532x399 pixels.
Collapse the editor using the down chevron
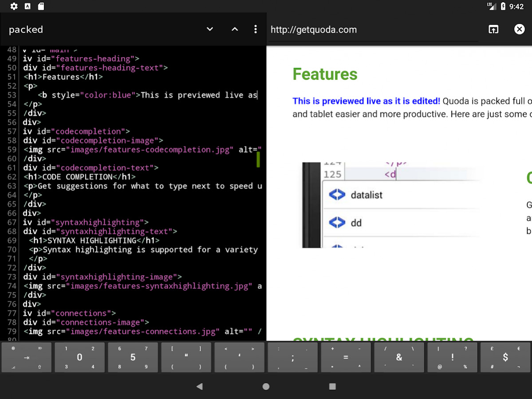coord(209,29)
